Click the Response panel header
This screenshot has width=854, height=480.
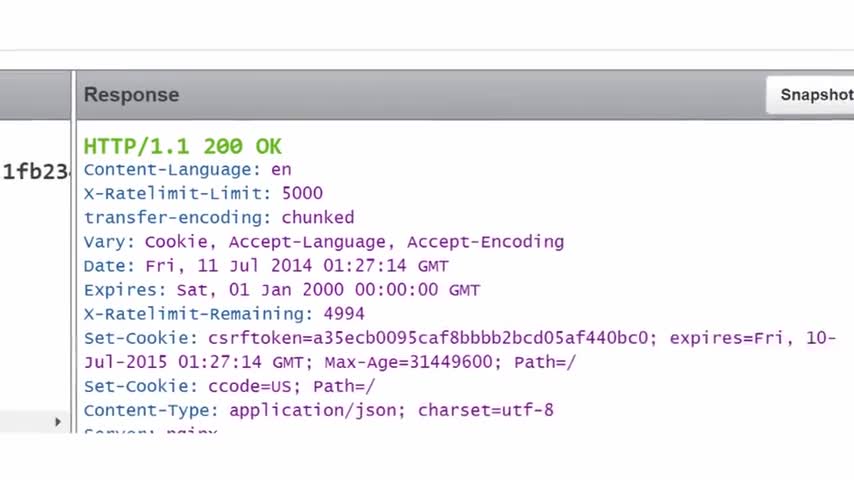click(131, 95)
